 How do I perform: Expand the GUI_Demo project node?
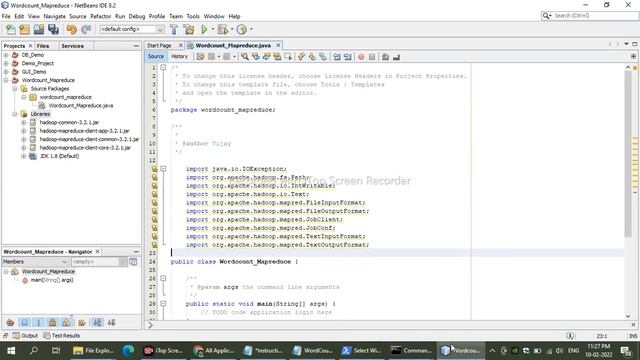(x=6, y=72)
